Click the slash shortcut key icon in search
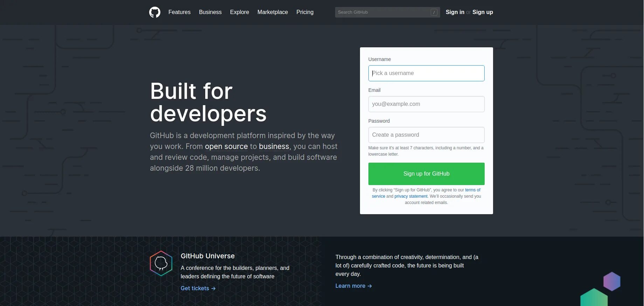Viewport: 644px width, 306px height. (434, 12)
